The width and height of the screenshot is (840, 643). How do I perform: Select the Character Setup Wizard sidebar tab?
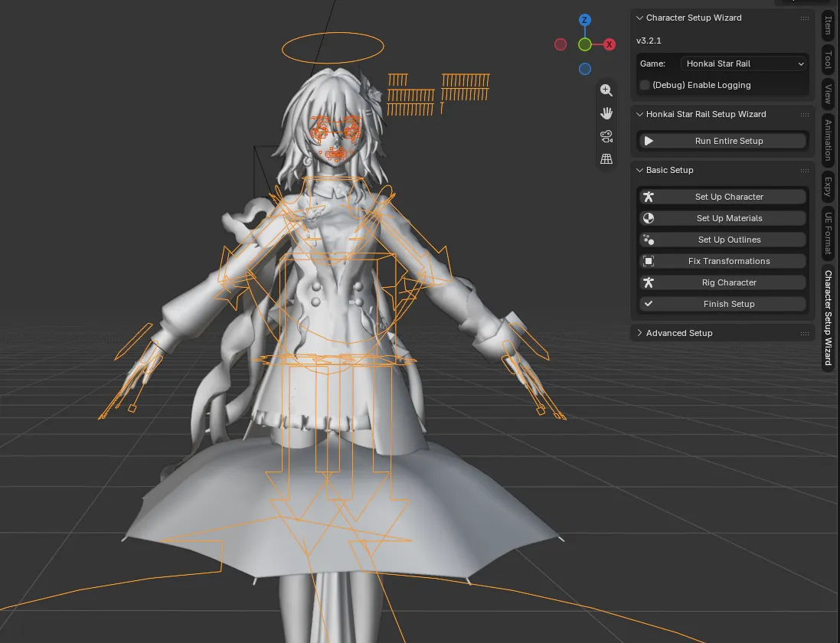coord(829,318)
